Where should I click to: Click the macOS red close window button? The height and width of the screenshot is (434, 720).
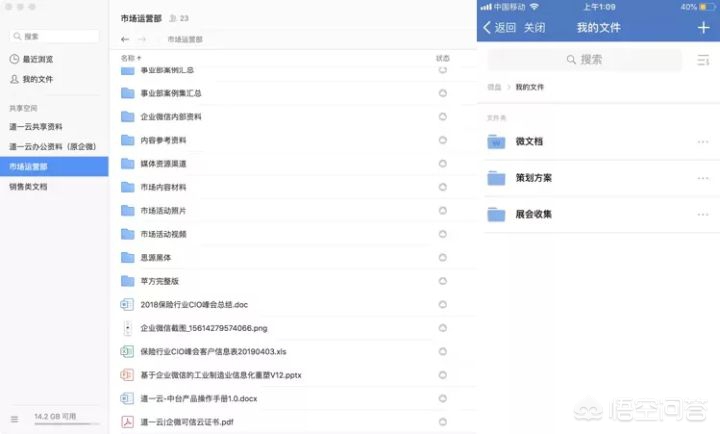(9, 7)
